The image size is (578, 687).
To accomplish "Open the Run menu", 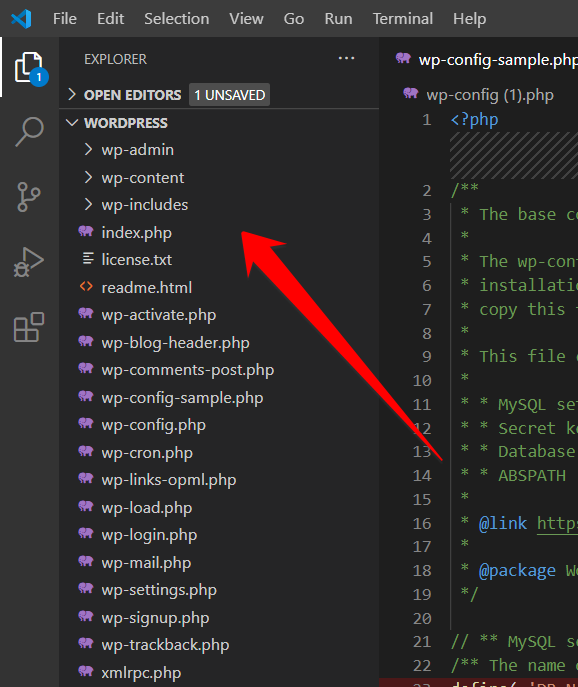I will click(x=338, y=19).
